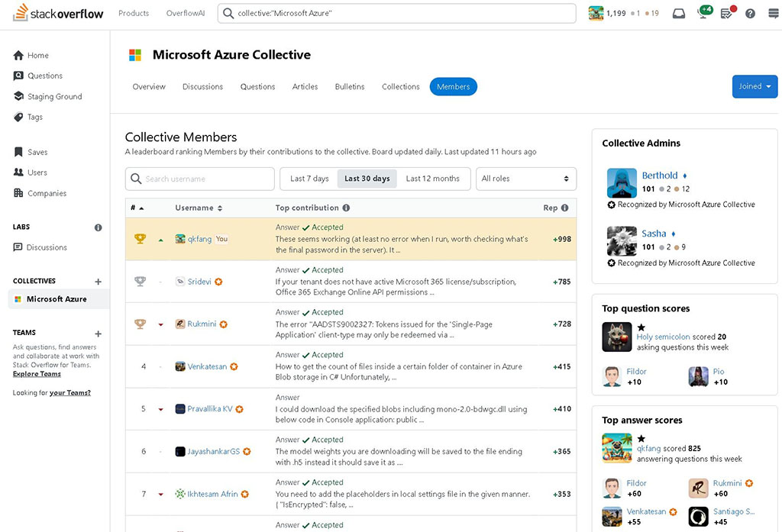
Task: Click the Top contribution info icon
Action: point(346,208)
